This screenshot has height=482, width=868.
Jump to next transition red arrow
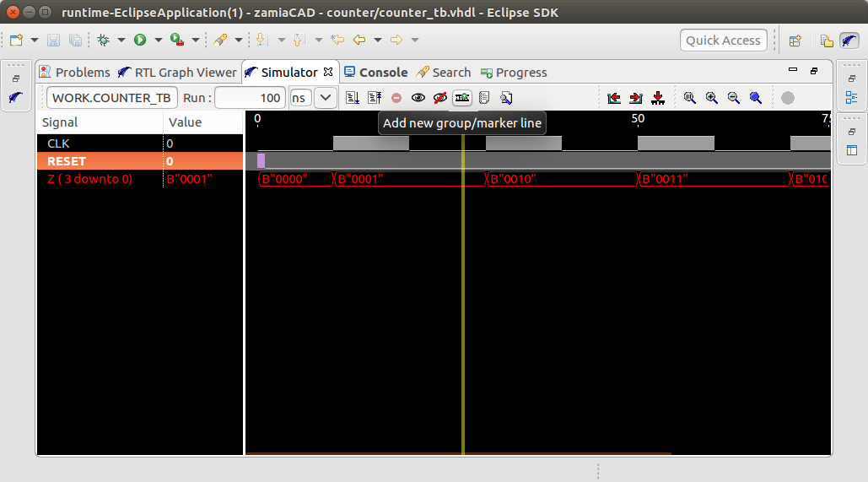(x=636, y=98)
